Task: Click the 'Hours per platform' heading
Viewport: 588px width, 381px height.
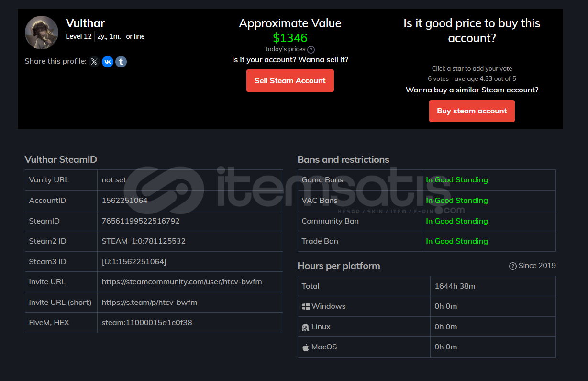Action: pos(339,266)
